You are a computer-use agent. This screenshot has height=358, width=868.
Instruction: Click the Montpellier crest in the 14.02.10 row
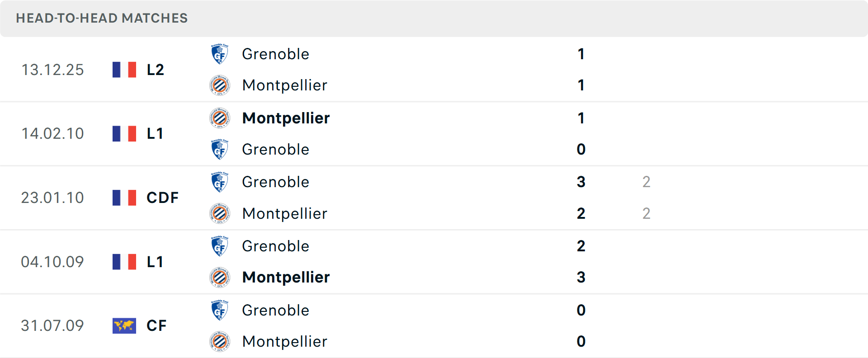(220, 117)
